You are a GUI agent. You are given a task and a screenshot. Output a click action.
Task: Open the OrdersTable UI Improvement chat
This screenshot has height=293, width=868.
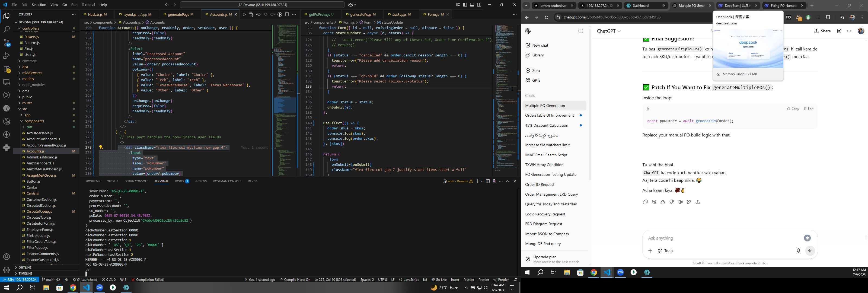[554, 115]
